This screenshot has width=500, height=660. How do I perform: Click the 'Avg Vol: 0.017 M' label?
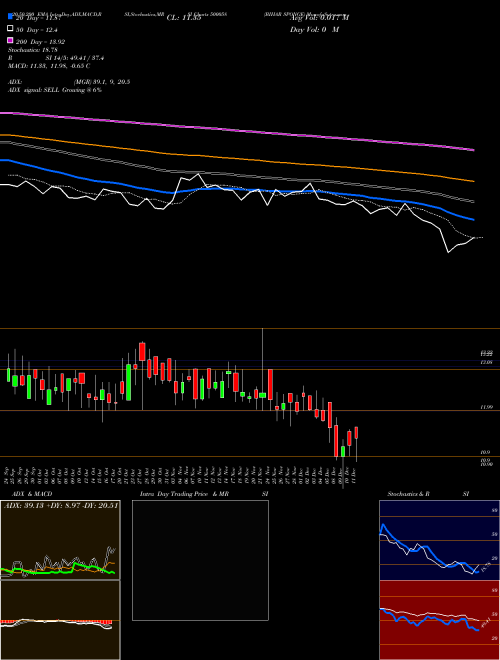pyautogui.click(x=319, y=18)
